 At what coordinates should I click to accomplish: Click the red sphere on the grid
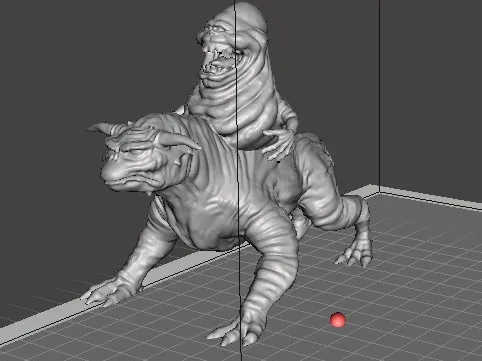pos(338,320)
